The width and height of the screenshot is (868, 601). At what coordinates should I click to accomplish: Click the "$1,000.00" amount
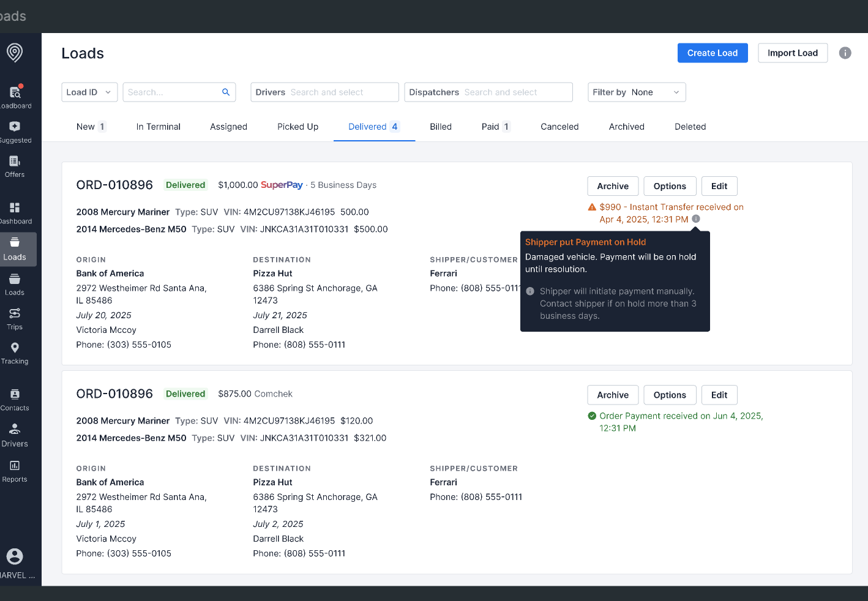click(x=238, y=185)
